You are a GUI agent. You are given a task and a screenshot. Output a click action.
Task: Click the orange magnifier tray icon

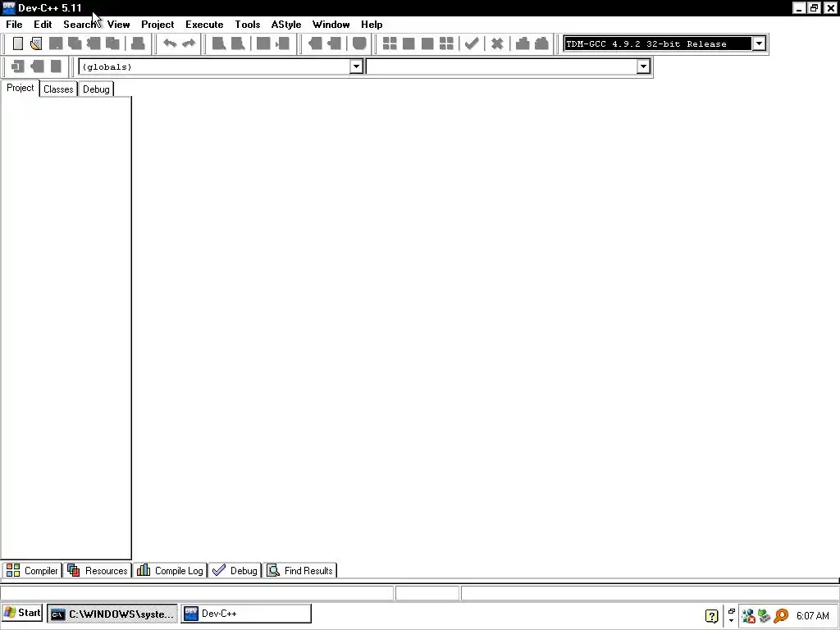[781, 616]
